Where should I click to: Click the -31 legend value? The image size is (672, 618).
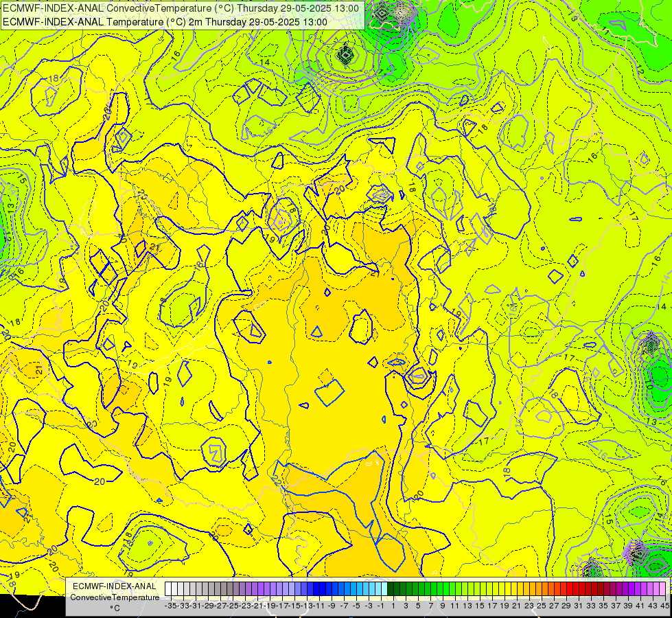point(196,606)
